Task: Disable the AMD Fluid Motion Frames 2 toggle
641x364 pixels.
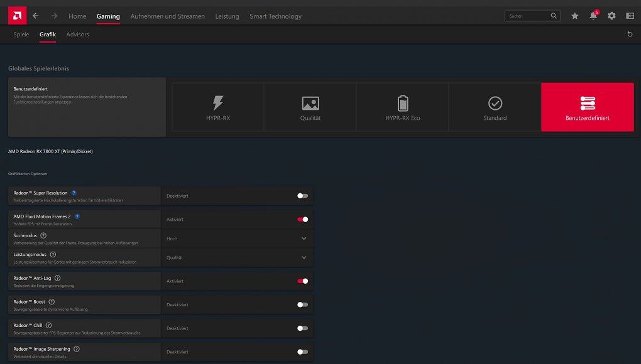Action: tap(302, 220)
